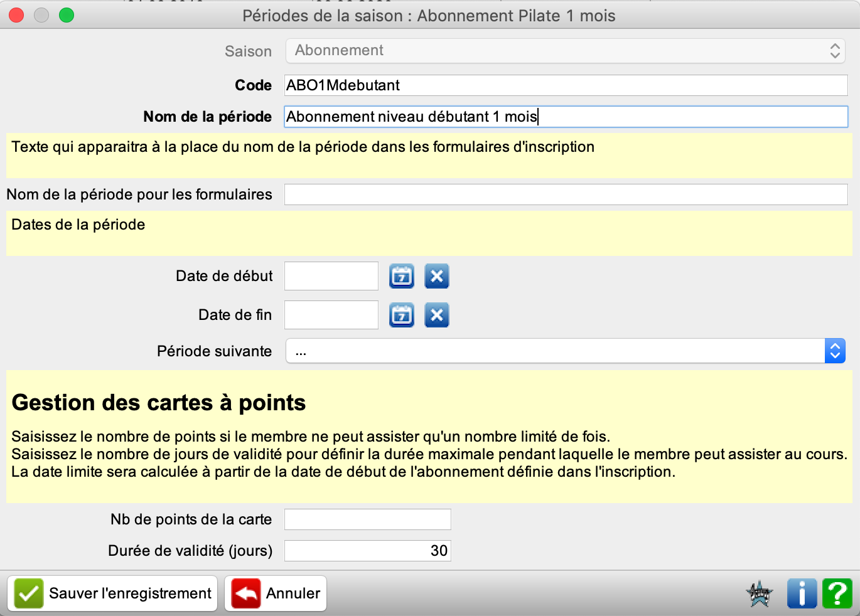Click the Date de début text box

tap(331, 276)
